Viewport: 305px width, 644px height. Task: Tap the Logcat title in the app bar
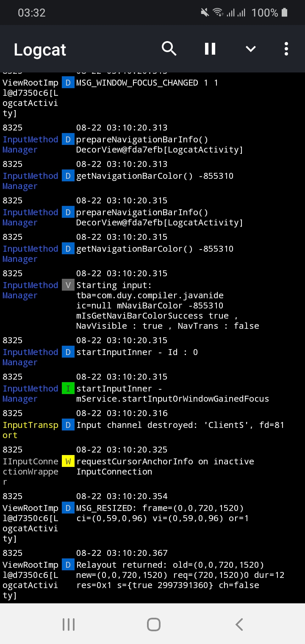pyautogui.click(x=39, y=50)
